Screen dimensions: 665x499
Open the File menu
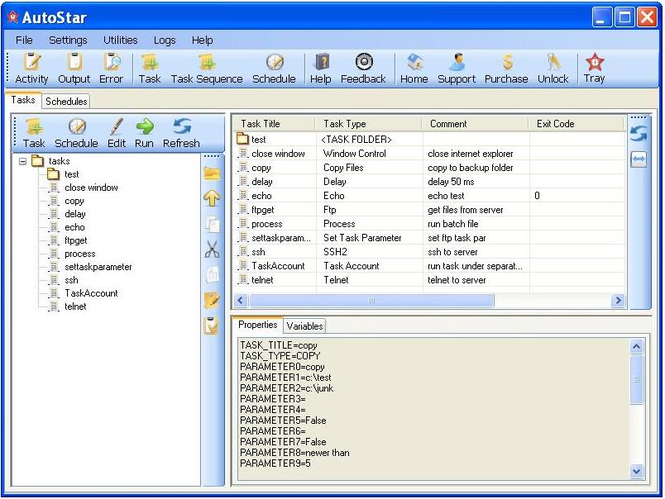24,40
